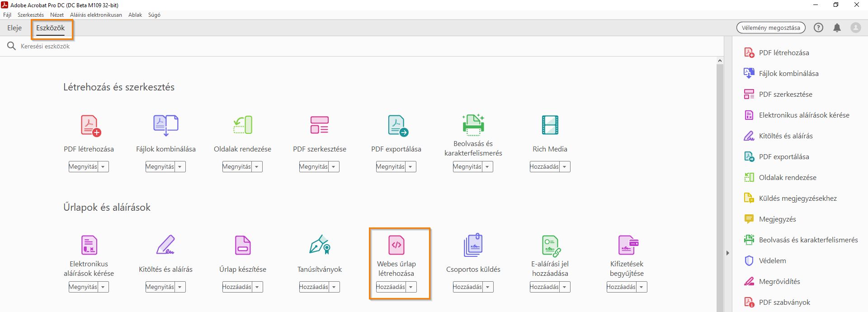Open PDF szabványok in the right sidebar

[x=777, y=303]
